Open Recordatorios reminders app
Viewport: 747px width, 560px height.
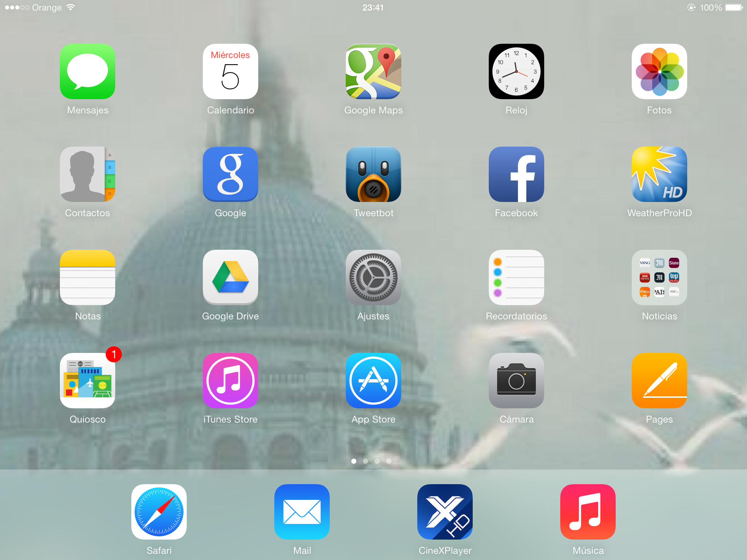point(516,277)
